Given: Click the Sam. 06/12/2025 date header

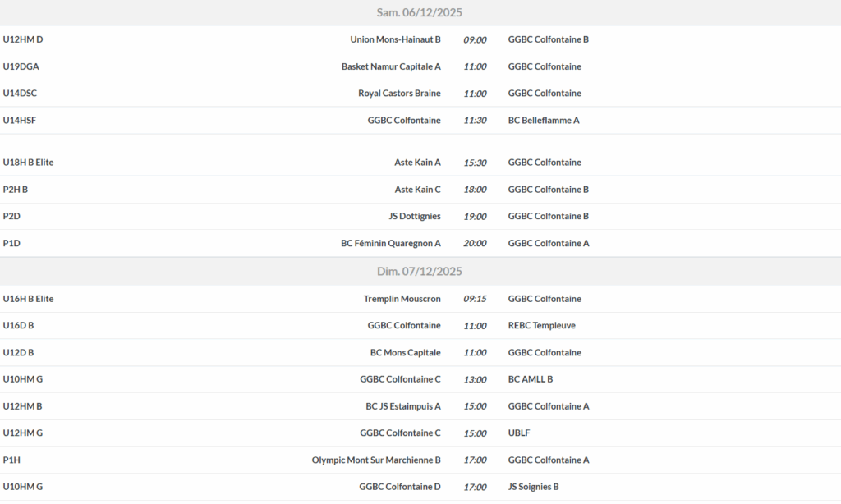Looking at the screenshot, I should [420, 12].
